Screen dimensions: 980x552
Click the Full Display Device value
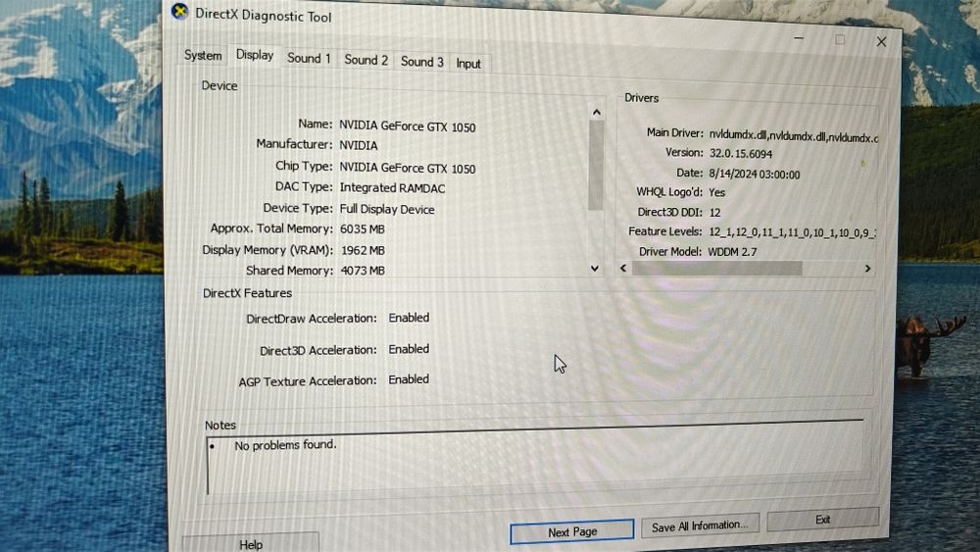pyautogui.click(x=387, y=210)
